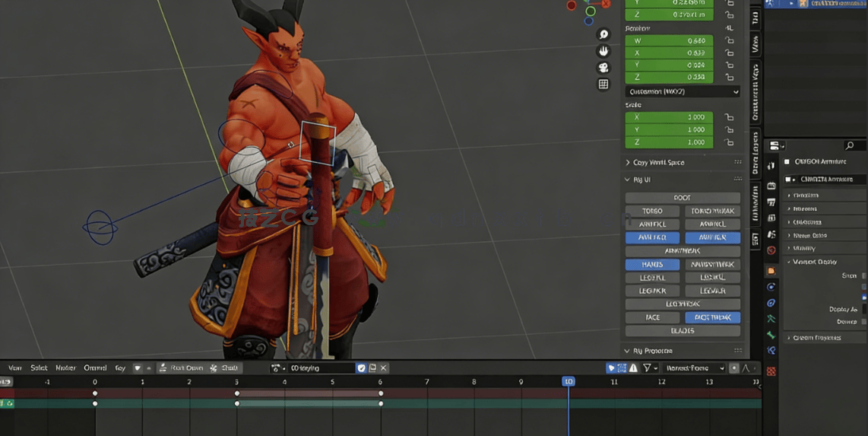The image size is (868, 436).
Task: Open the View menu in dope sheet
Action: click(x=15, y=368)
